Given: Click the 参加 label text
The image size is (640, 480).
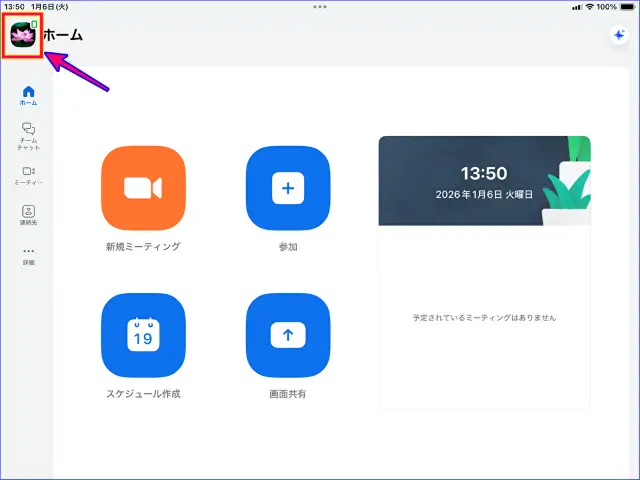Looking at the screenshot, I should (288, 247).
